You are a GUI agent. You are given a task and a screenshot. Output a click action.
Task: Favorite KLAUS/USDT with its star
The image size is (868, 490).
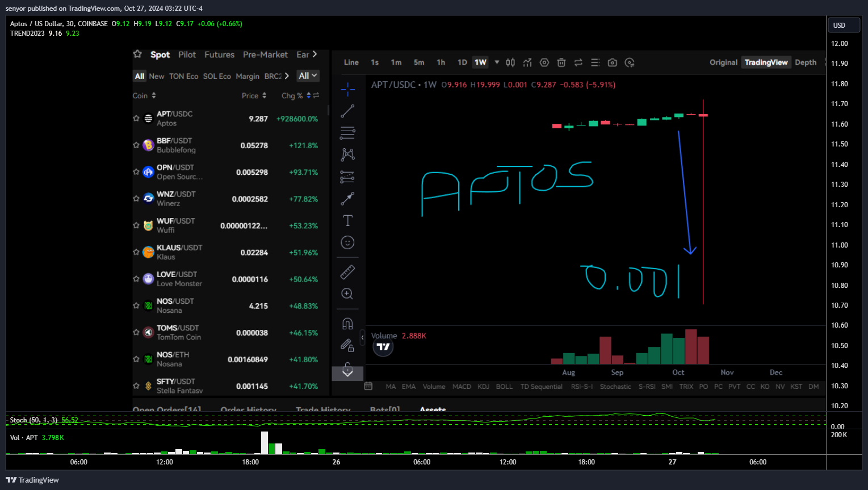tap(136, 252)
